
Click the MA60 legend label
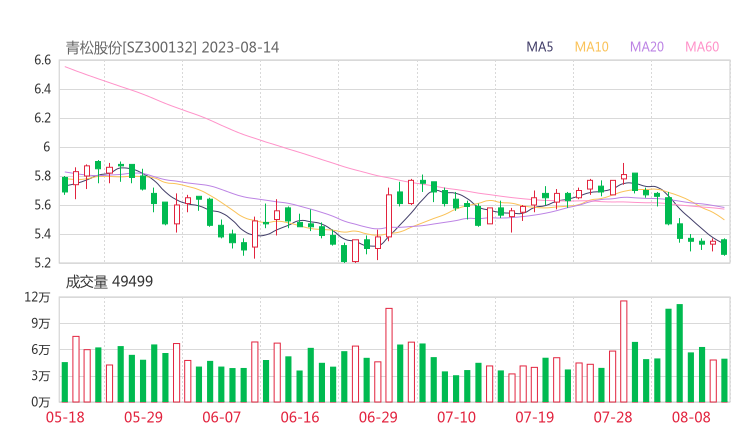point(702,47)
